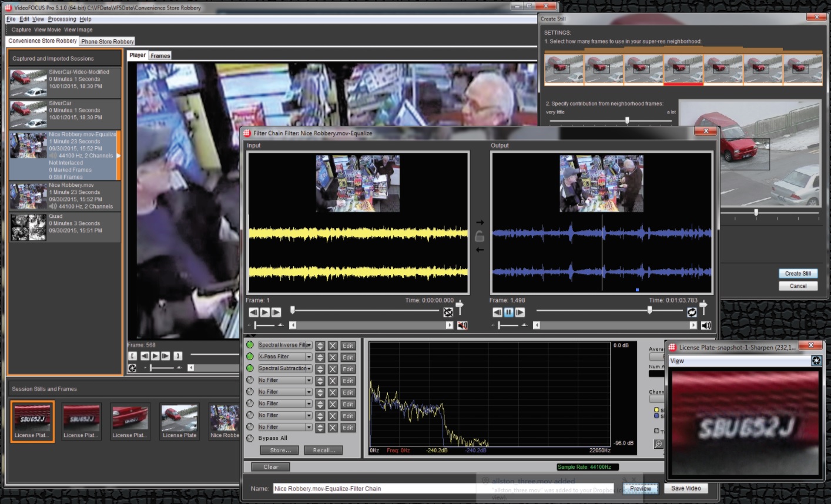Click the Clear button
This screenshot has width=831, height=504.
click(x=270, y=467)
